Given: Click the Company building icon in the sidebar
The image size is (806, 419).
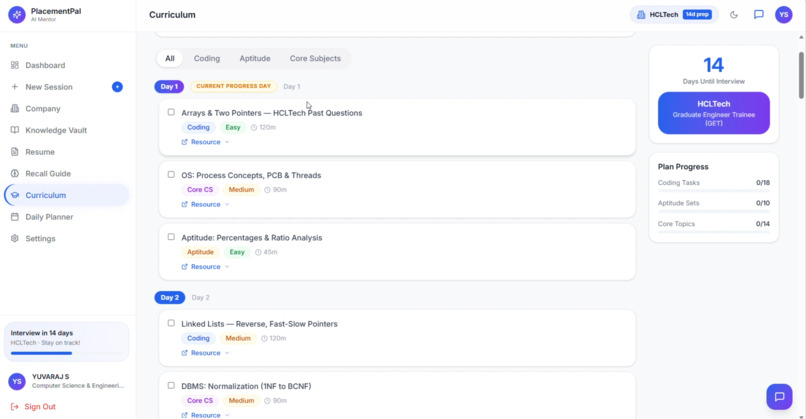Looking at the screenshot, I should [15, 108].
